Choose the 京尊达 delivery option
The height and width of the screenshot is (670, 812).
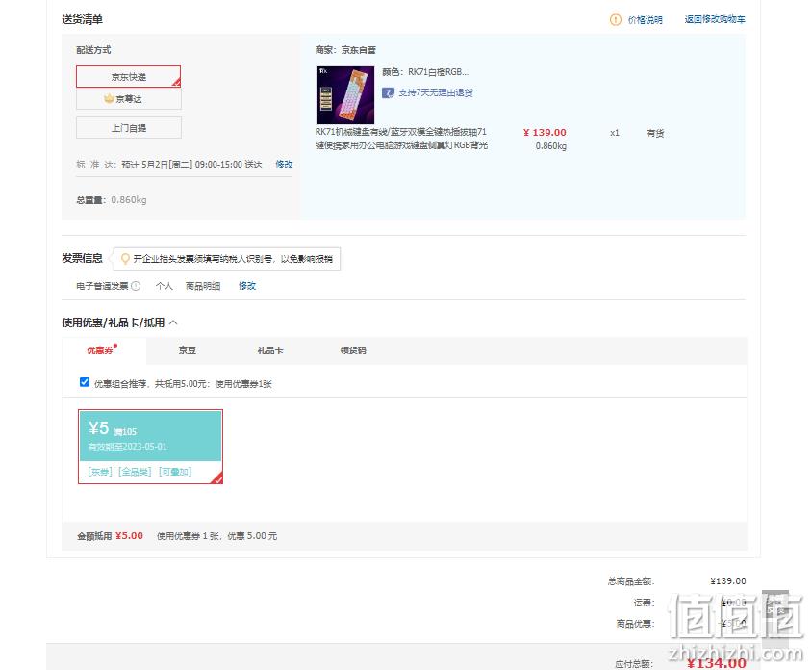tap(128, 98)
